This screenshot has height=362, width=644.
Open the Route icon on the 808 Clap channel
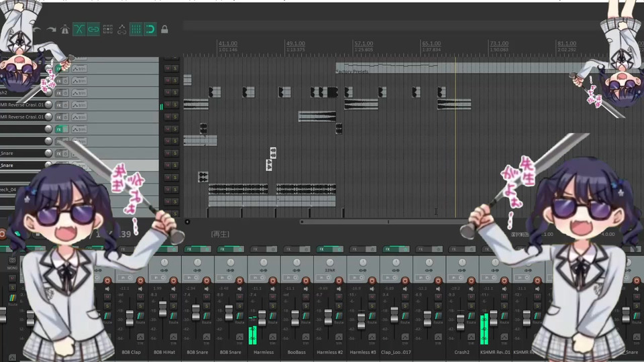point(140,316)
